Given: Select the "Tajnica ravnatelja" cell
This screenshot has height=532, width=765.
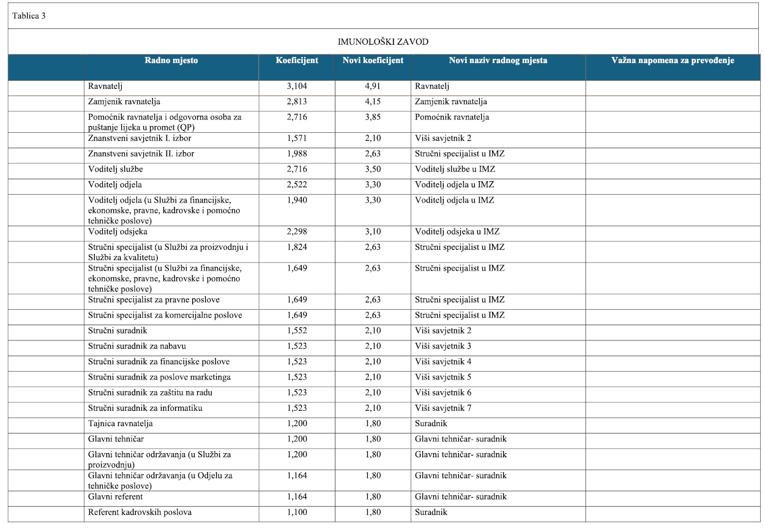Looking at the screenshot, I should 121,424.
